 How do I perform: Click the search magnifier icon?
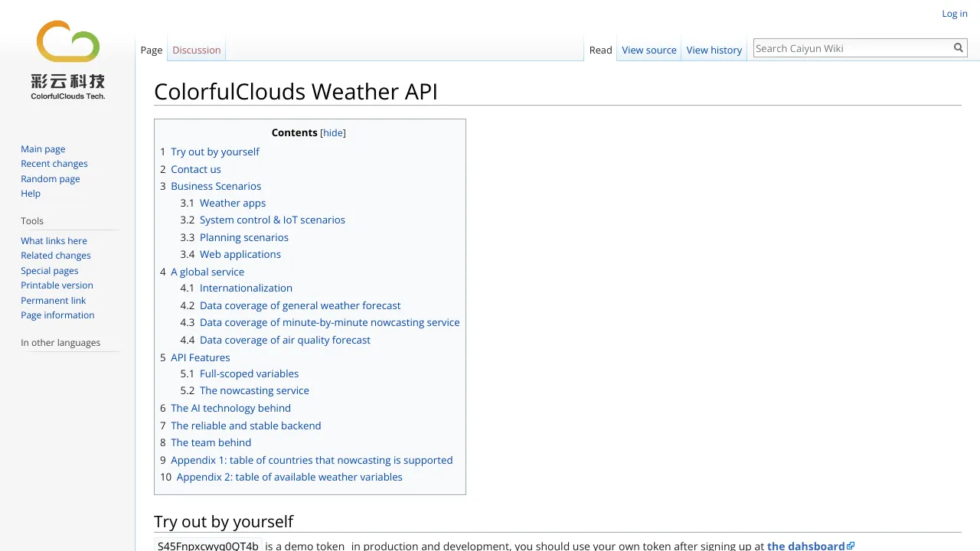tap(958, 48)
